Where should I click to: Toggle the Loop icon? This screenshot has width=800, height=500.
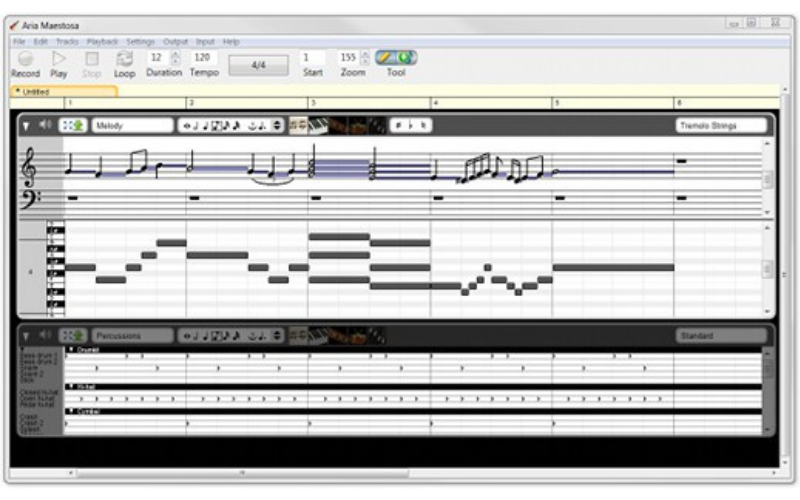(124, 60)
